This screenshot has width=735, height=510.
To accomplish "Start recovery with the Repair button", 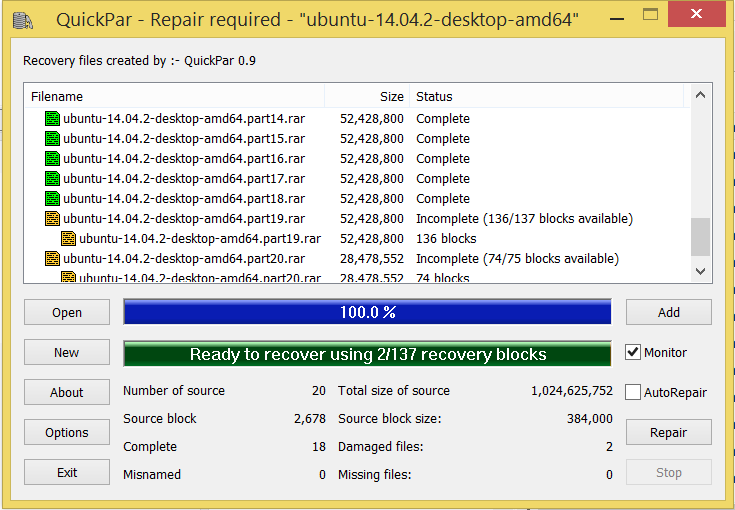I will (669, 432).
